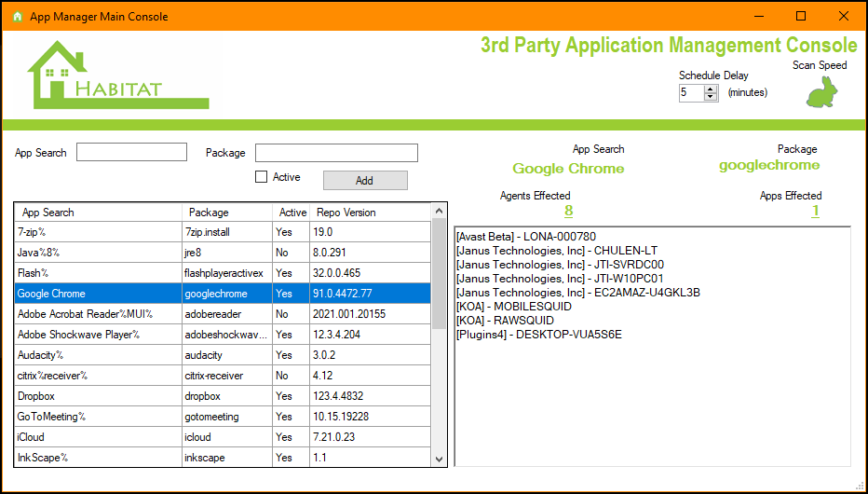Select agent [KOA] - MOBILESQUID
This screenshot has height=494, width=868.
pos(514,307)
